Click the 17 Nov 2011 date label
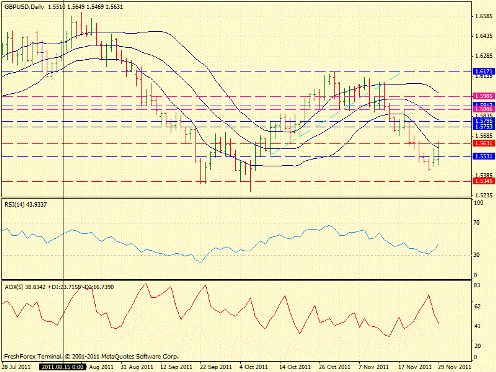The width and height of the screenshot is (496, 372). click(x=415, y=367)
